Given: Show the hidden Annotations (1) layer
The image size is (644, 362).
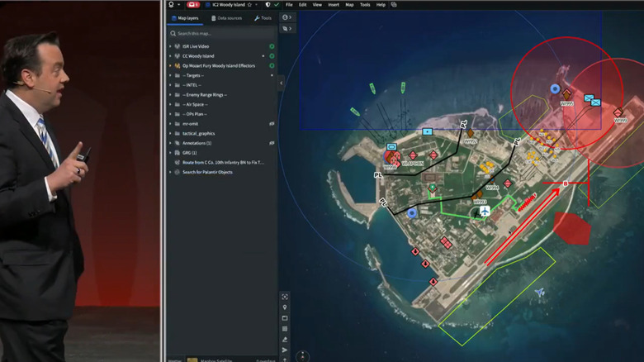Looking at the screenshot, I should click(x=272, y=143).
